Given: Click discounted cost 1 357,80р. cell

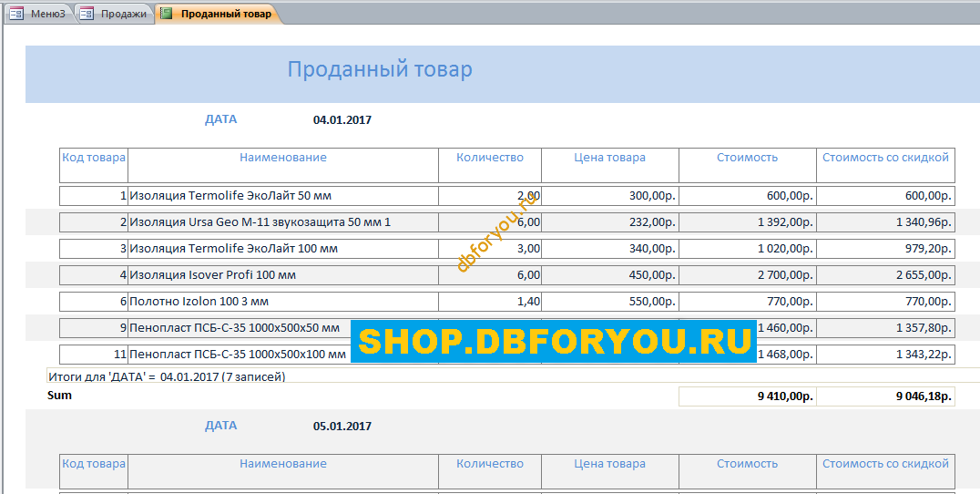Looking at the screenshot, I should coord(885,328).
